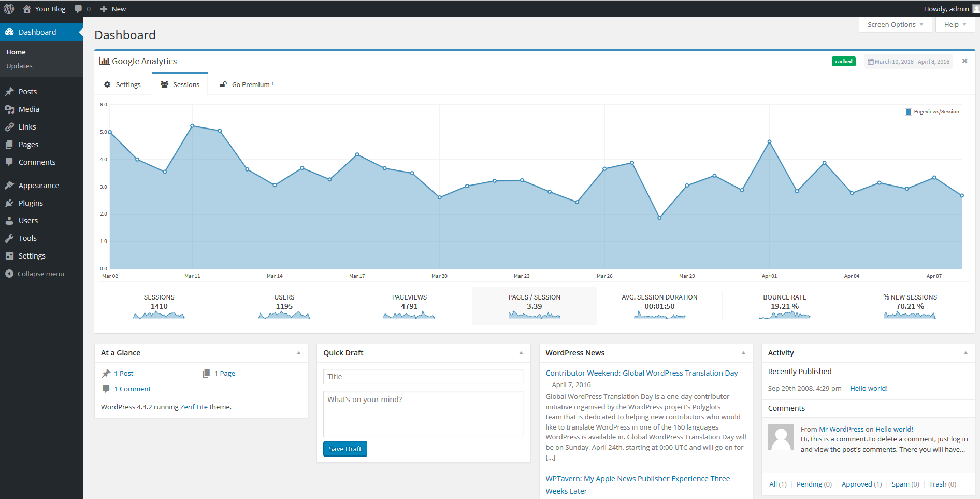980x499 pixels.
Task: Open the Mr WordPress commenter link
Action: tap(841, 429)
